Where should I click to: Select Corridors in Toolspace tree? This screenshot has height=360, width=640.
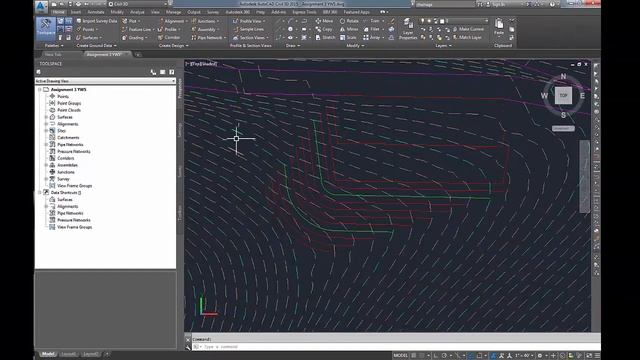tap(66, 158)
